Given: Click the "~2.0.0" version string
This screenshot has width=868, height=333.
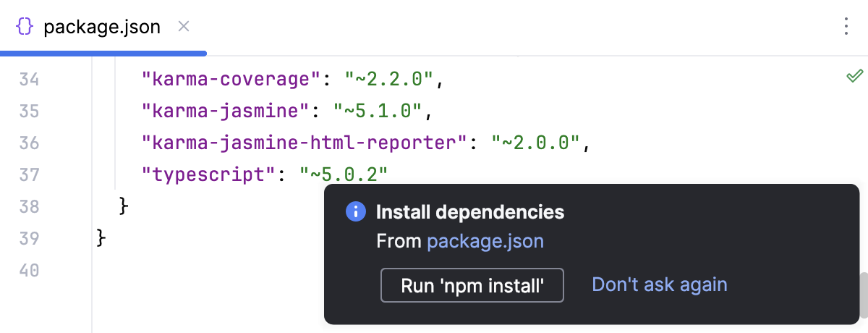Looking at the screenshot, I should coord(536,143).
